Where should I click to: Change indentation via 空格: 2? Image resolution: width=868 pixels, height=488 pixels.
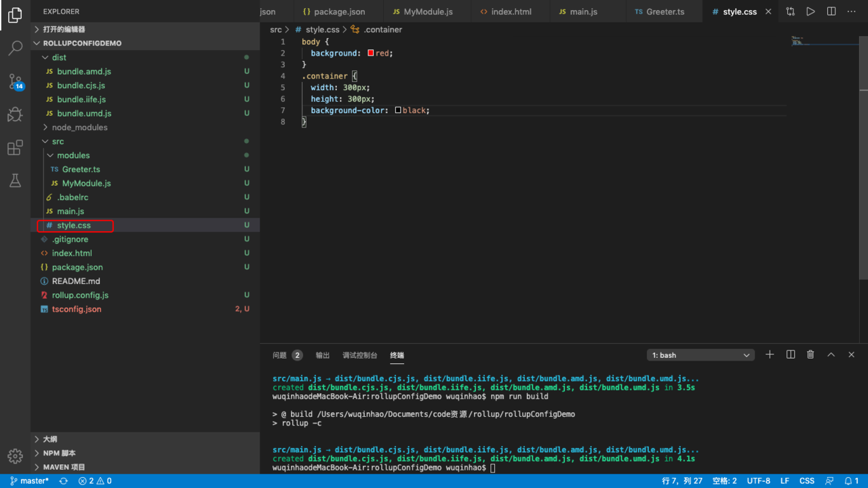click(724, 481)
